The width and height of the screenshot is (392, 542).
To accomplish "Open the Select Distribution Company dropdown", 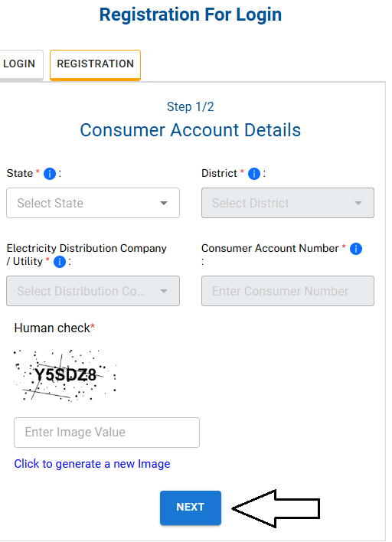I will 93,291.
